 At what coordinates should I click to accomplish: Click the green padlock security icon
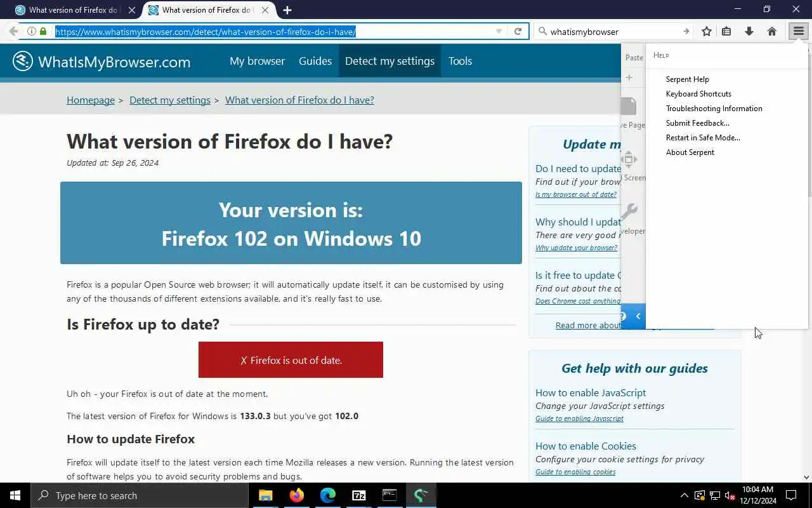pyautogui.click(x=43, y=31)
